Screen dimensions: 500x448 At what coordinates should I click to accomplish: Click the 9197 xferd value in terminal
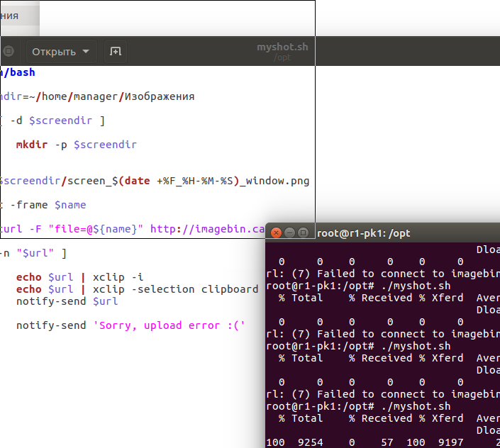(x=450, y=442)
